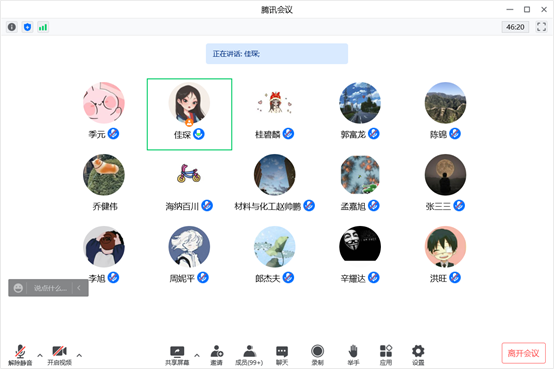Expand audio options arrow beside microphone
This screenshot has width=554, height=369.
pyautogui.click(x=40, y=355)
